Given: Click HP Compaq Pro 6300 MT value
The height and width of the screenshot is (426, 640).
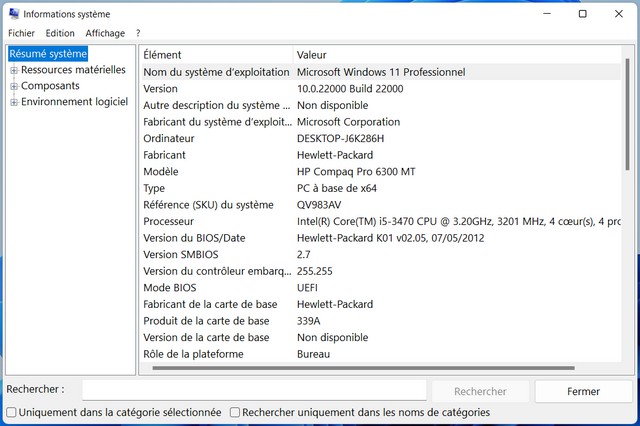Looking at the screenshot, I should tap(356, 172).
